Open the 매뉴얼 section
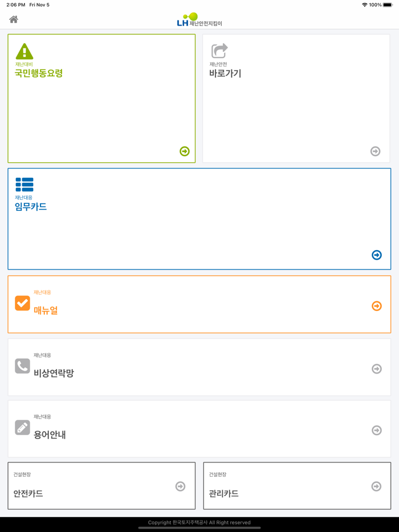 pos(199,304)
